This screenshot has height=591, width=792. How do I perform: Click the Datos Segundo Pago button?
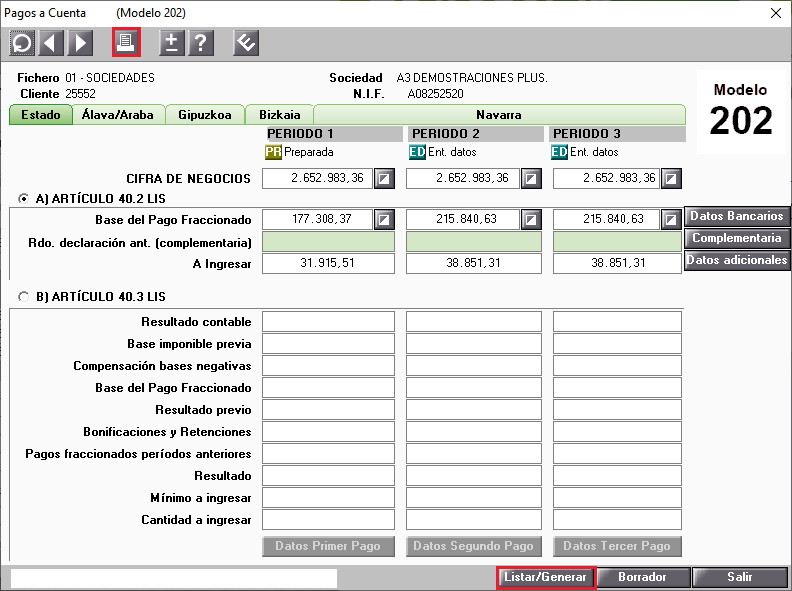click(474, 547)
